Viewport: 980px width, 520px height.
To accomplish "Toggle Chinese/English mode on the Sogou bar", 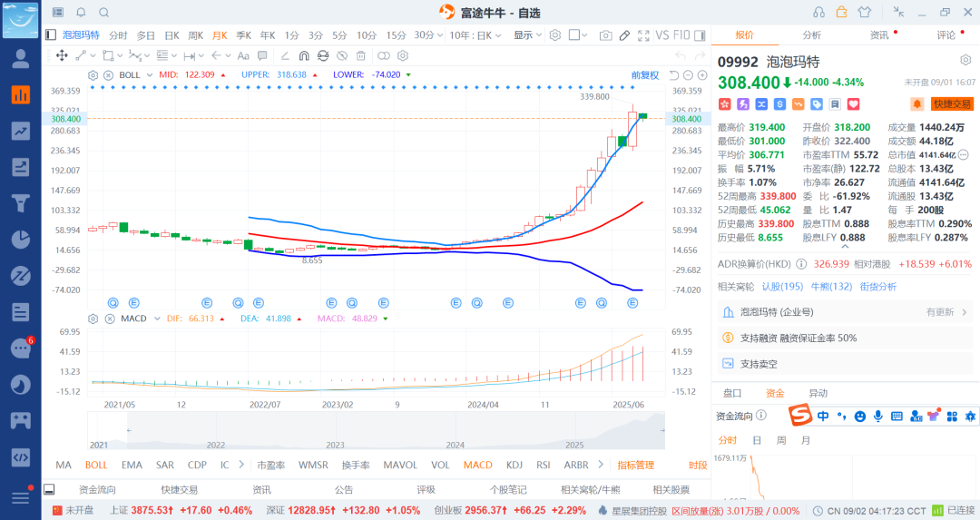I will point(822,416).
